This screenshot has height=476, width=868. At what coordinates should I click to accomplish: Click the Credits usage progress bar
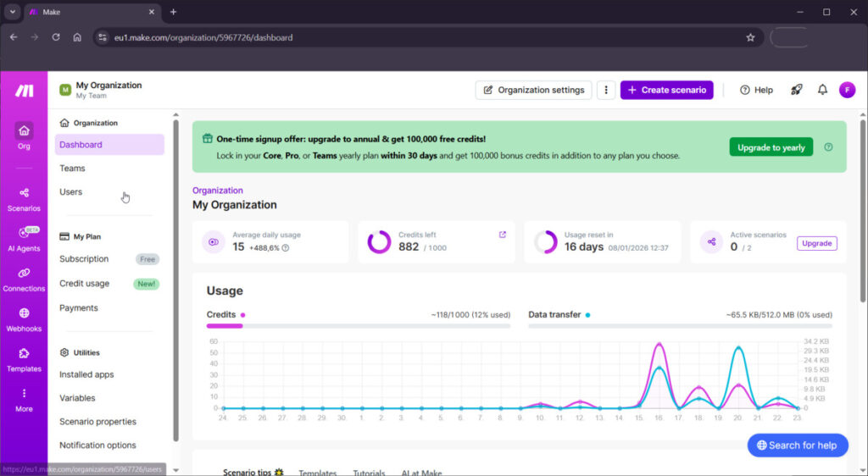pyautogui.click(x=358, y=325)
